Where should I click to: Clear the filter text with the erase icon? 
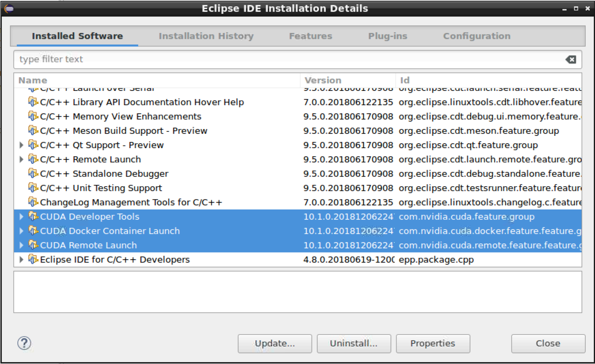[x=571, y=59]
